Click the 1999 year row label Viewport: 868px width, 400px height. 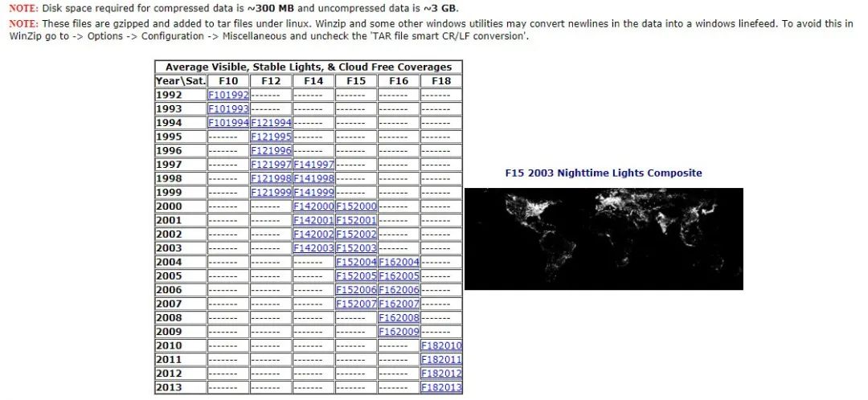click(x=169, y=192)
